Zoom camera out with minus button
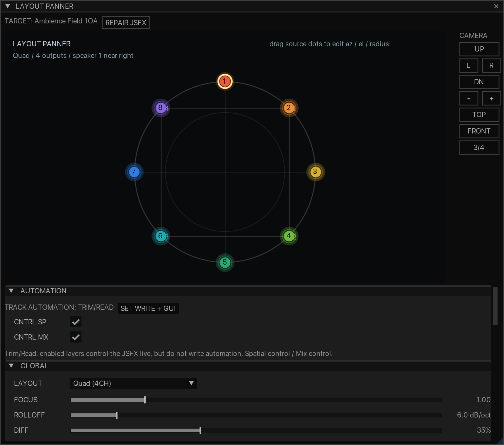This screenshot has height=445, width=504. pyautogui.click(x=469, y=98)
